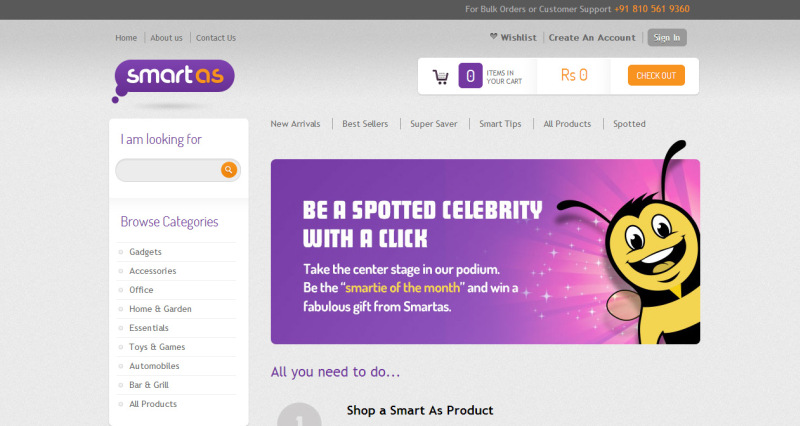
Task: Open the Super Saver menu item
Action: click(433, 124)
